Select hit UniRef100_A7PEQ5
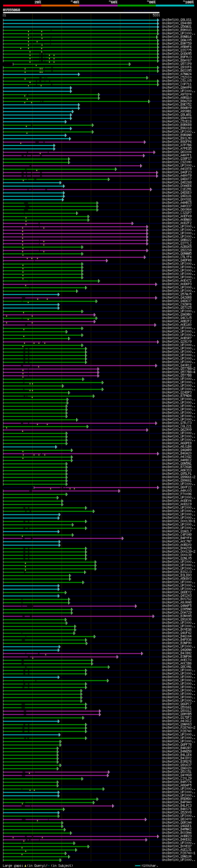This screenshot has height=868, width=197. [176, 149]
